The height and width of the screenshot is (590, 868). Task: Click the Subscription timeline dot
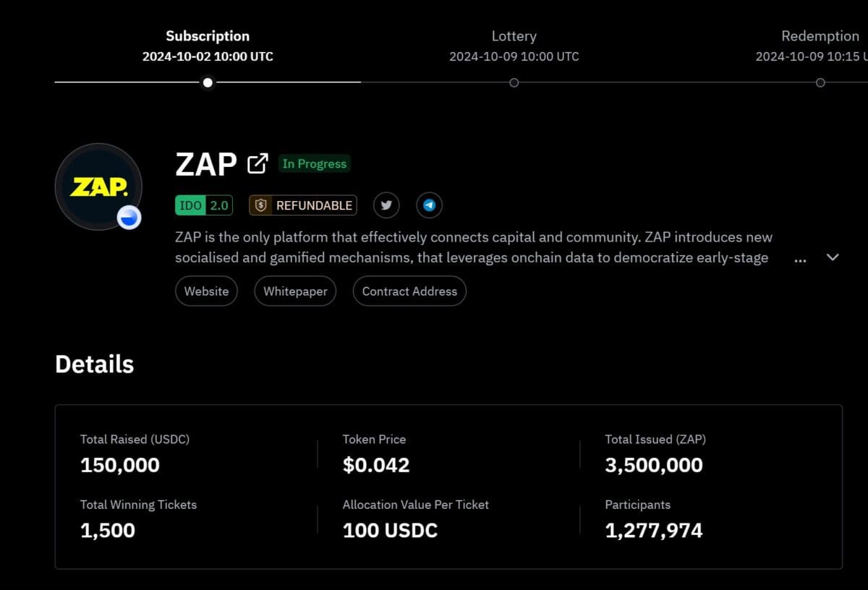(x=208, y=82)
